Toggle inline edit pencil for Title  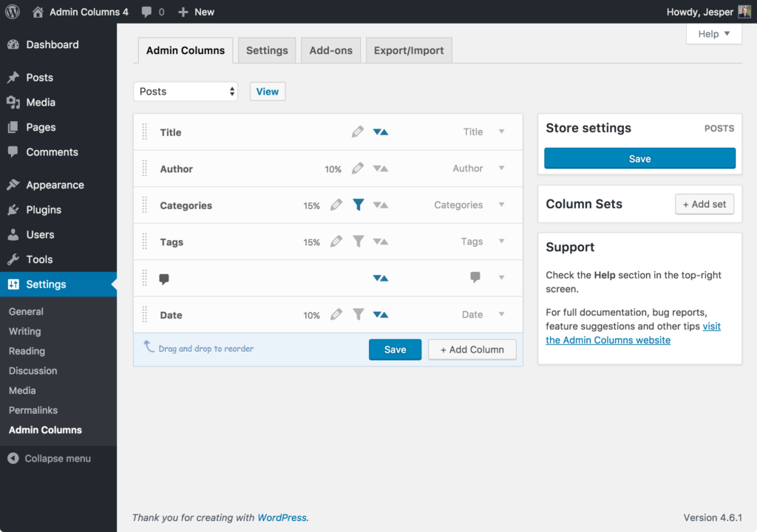tap(358, 132)
